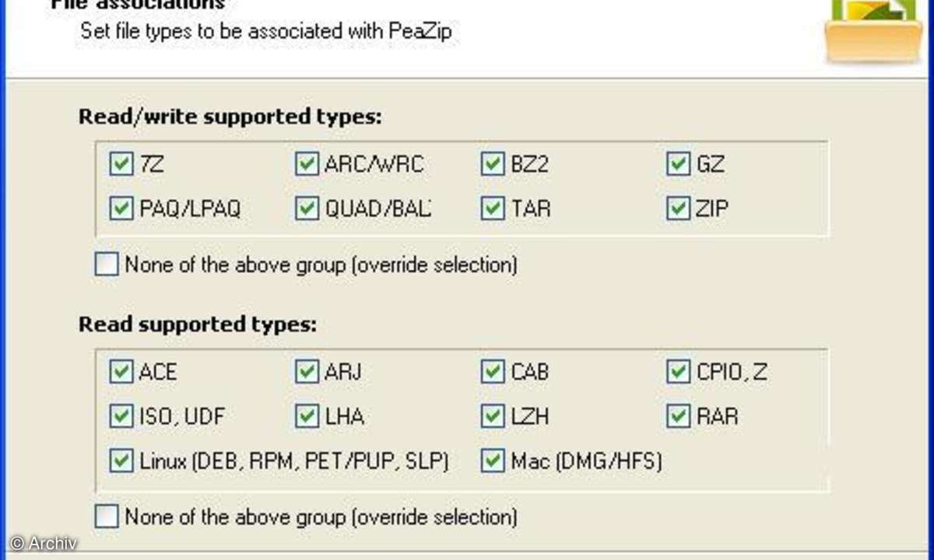Toggle ARJ association checkbox
The image size is (934, 560).
[x=307, y=372]
